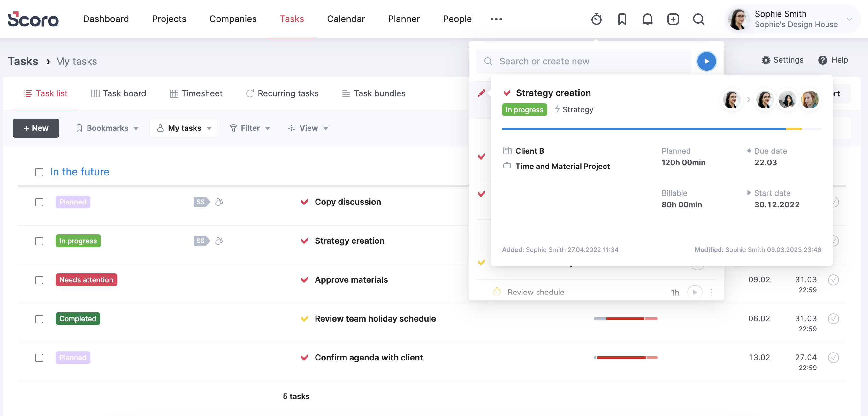
Task: Open the more navigation ellipsis menu
Action: pos(496,19)
